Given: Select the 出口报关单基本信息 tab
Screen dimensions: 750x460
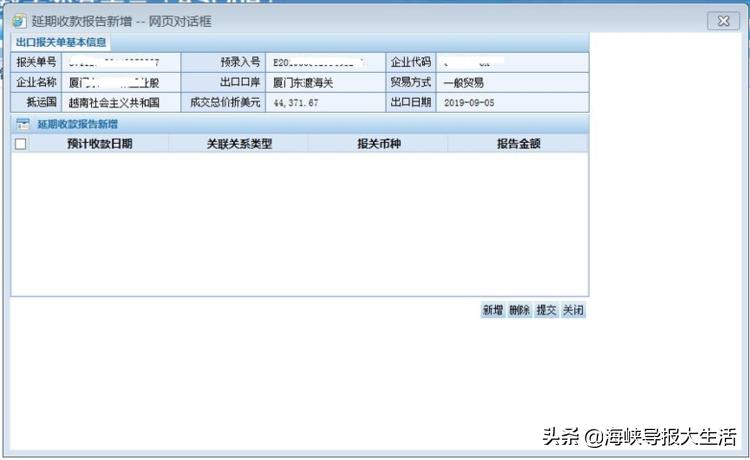Looking at the screenshot, I should tap(61, 42).
